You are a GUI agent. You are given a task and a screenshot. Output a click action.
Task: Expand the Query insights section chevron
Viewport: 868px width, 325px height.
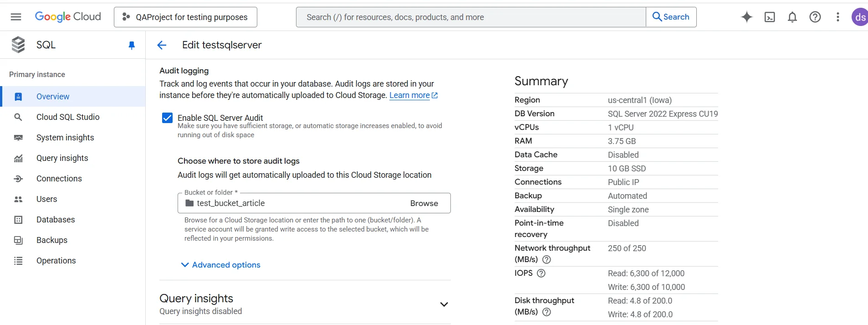[x=444, y=304]
